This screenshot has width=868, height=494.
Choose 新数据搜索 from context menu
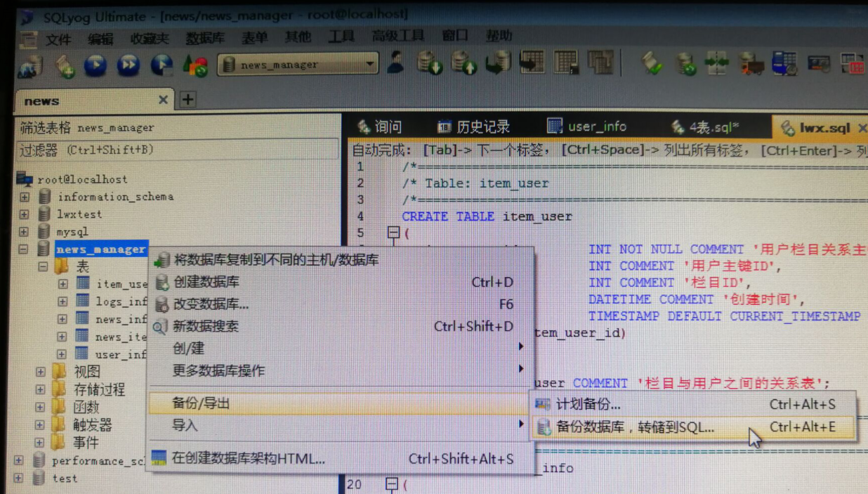[x=341, y=327]
